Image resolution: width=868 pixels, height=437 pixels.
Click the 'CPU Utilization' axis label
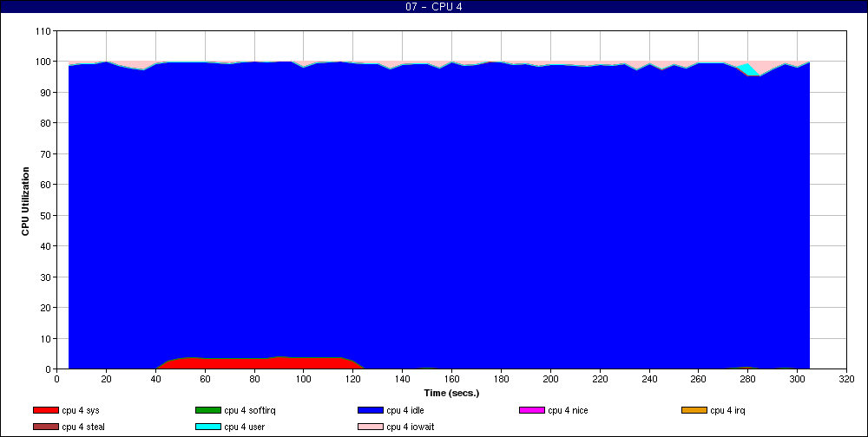coord(25,201)
